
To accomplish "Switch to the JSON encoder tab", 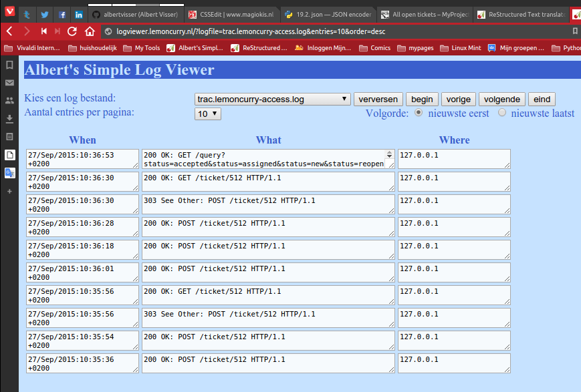I will [x=328, y=15].
